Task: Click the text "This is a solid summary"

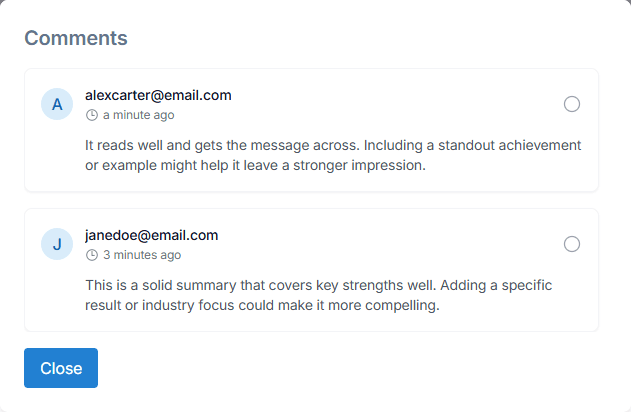Action: [160, 285]
